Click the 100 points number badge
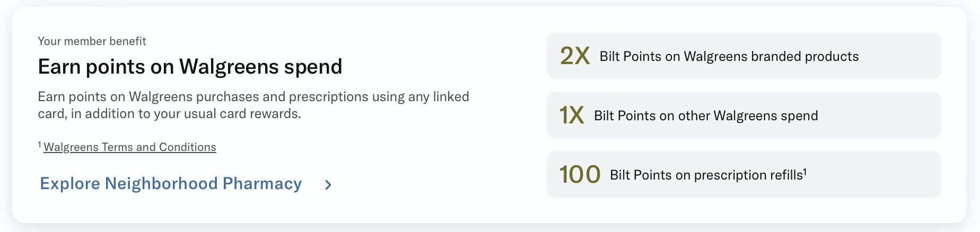 click(x=580, y=174)
